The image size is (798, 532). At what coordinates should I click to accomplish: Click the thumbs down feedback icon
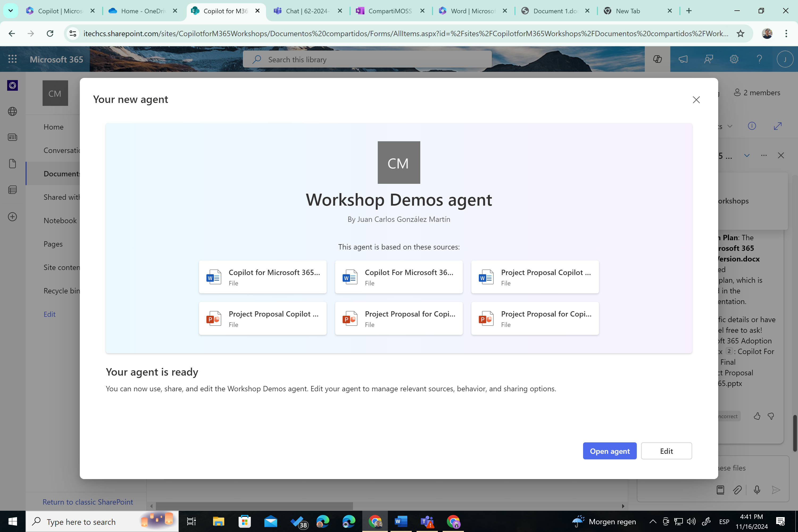(x=771, y=416)
